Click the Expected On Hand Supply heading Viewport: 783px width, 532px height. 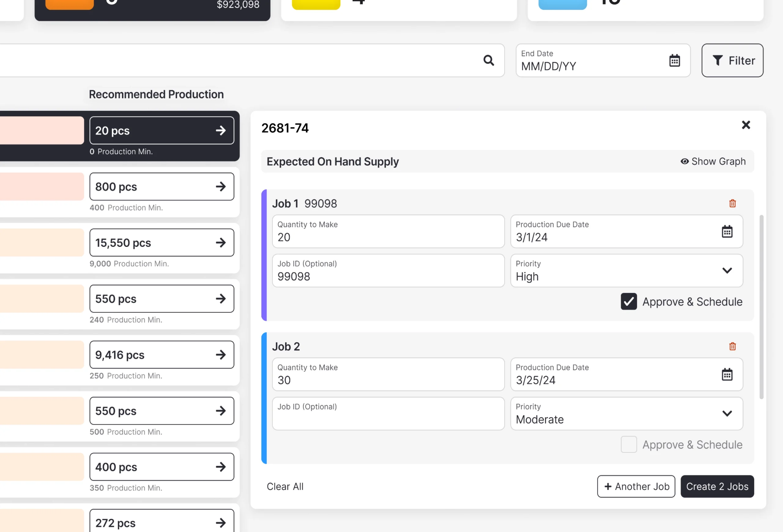click(332, 162)
